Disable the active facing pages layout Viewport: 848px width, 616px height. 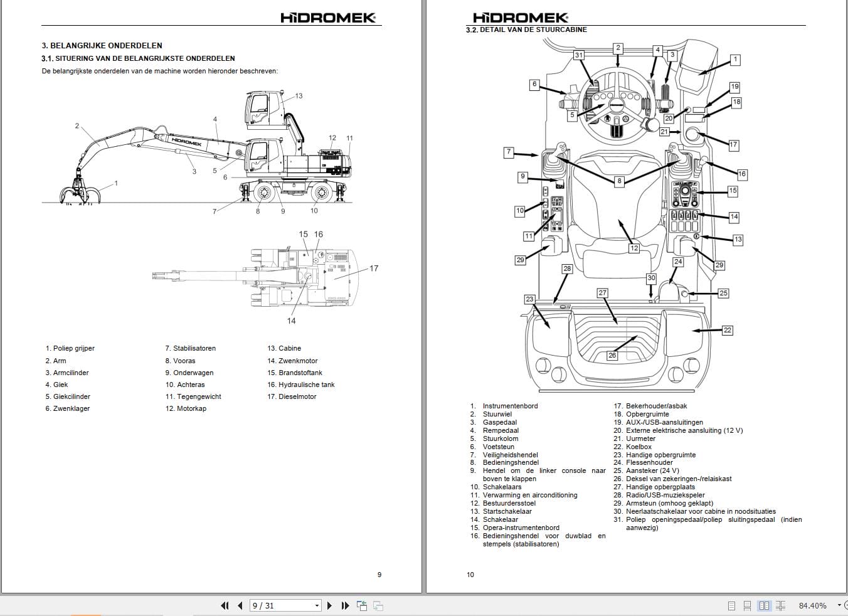click(764, 605)
